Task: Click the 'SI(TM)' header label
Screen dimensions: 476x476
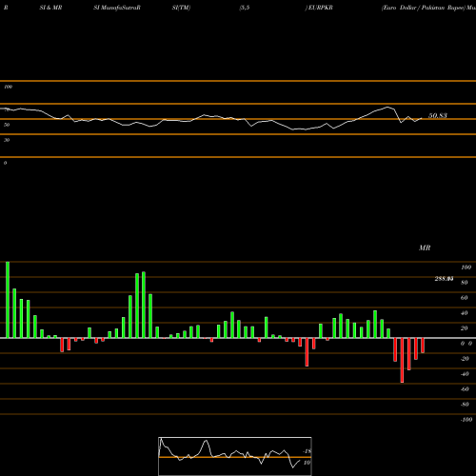Action: (x=181, y=8)
